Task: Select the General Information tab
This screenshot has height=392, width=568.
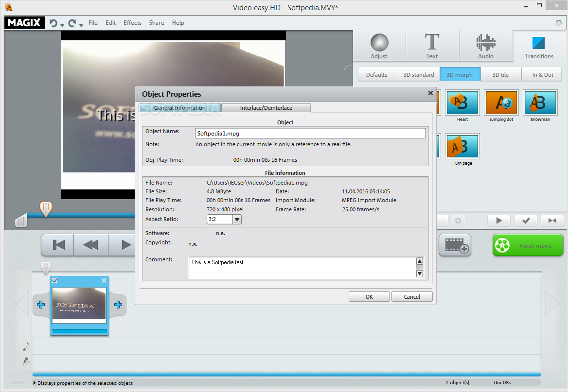Action: (x=179, y=108)
